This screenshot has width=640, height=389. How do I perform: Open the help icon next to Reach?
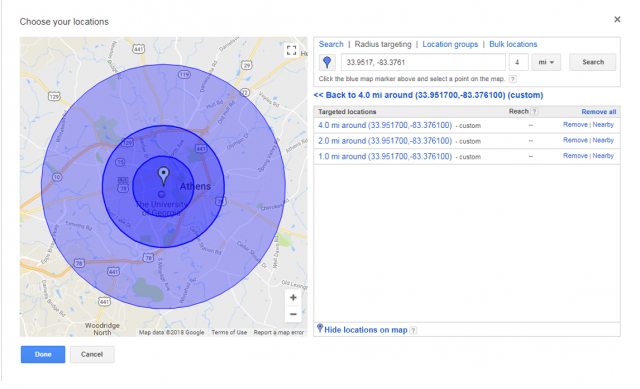(534, 111)
